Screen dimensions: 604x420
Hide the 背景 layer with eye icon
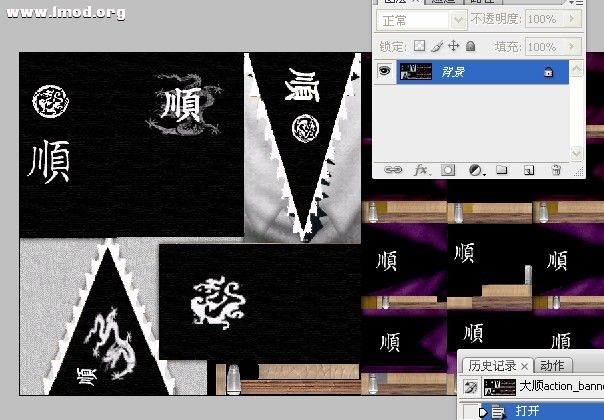click(x=385, y=72)
